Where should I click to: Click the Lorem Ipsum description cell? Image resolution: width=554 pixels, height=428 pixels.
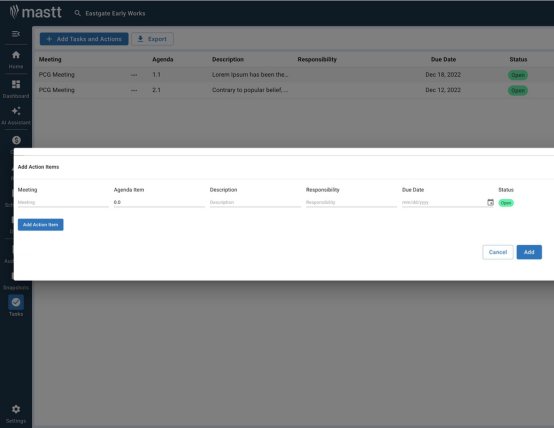[250, 75]
